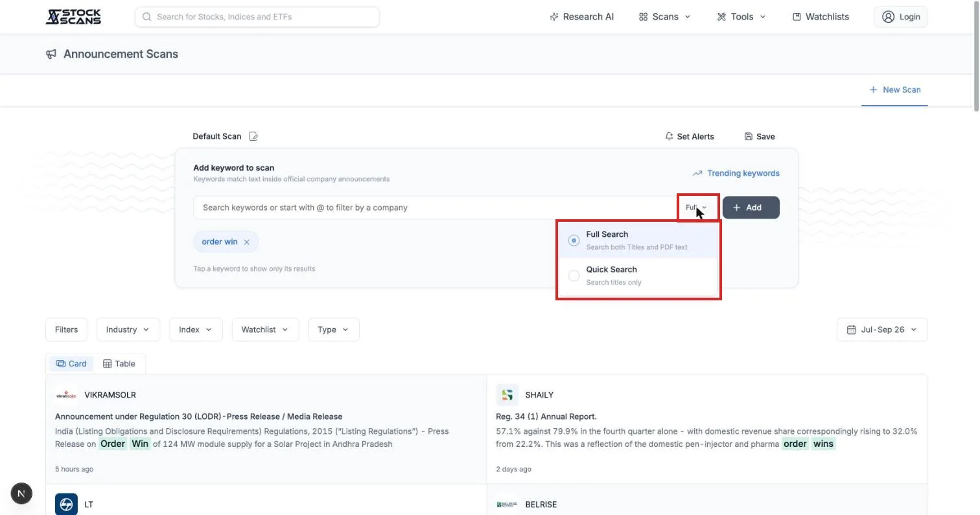Switch to Table view

click(x=119, y=364)
